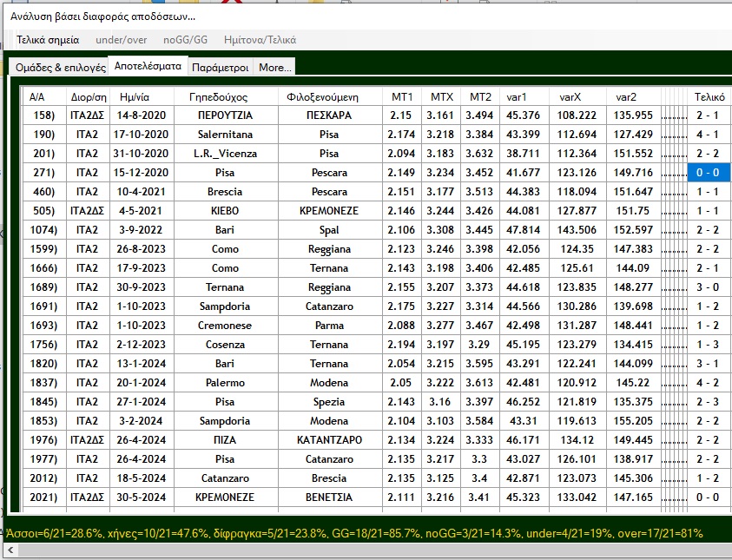Click the var1 column header
The width and height of the screenshot is (732, 560).
click(516, 96)
